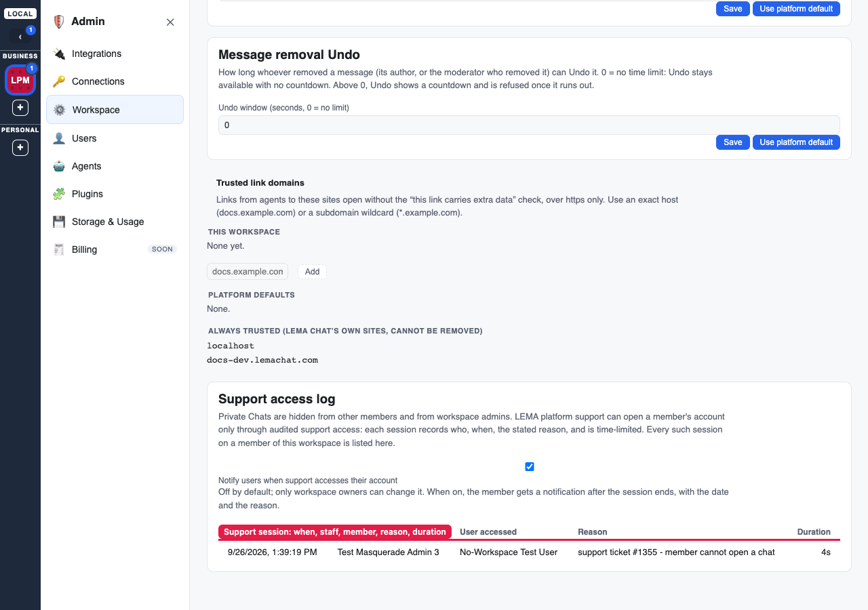The width and height of the screenshot is (868, 610).
Task: Add a new personal workspace
Action: click(x=20, y=147)
